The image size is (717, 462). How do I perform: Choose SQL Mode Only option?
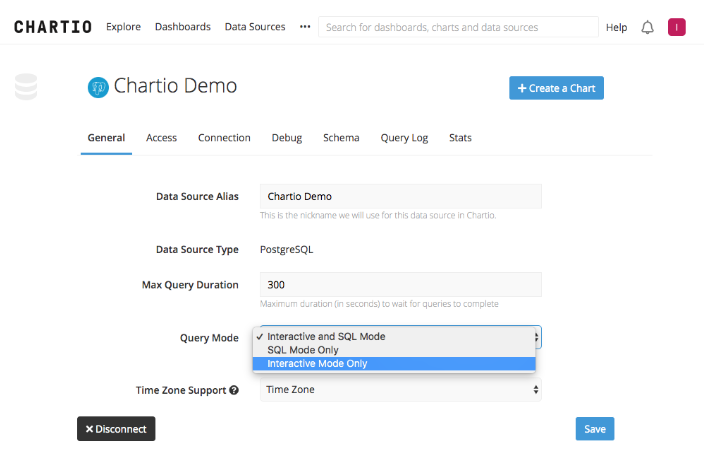point(394,350)
